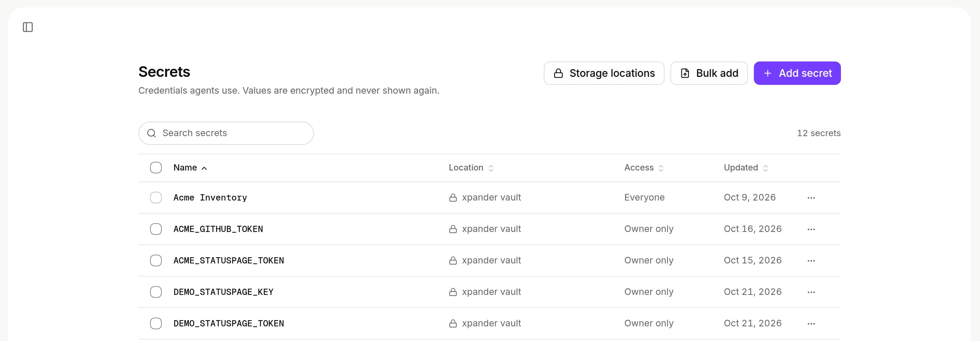
Task: Click the ACME_STATUSPAGE_TOKEN secret name
Action: pos(229,261)
